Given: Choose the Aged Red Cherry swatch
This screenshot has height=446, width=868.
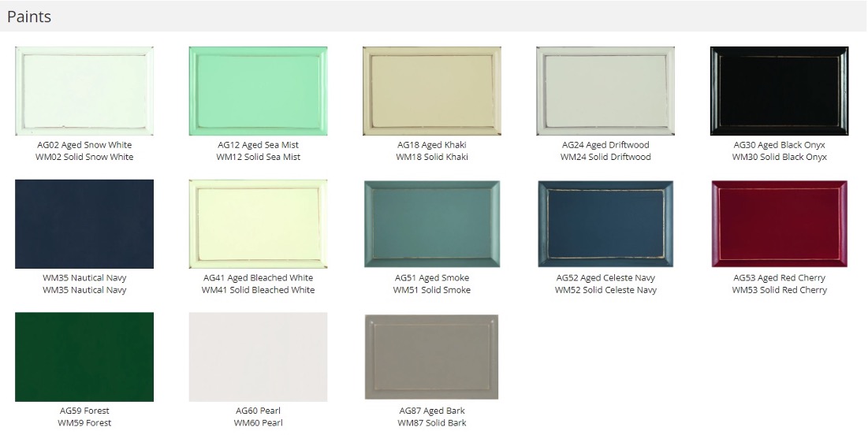Looking at the screenshot, I should pyautogui.click(x=780, y=224).
